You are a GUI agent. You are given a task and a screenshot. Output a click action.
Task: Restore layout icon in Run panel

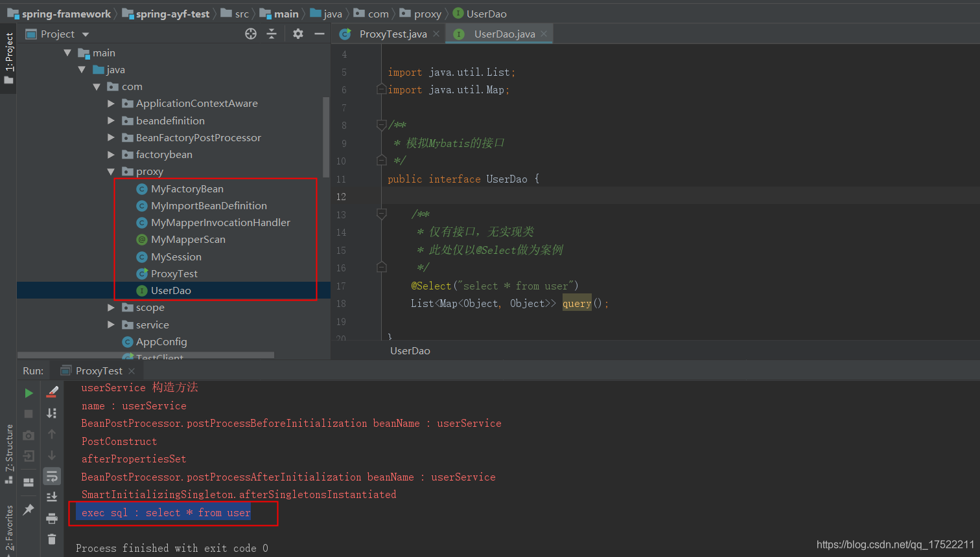pos(29,483)
